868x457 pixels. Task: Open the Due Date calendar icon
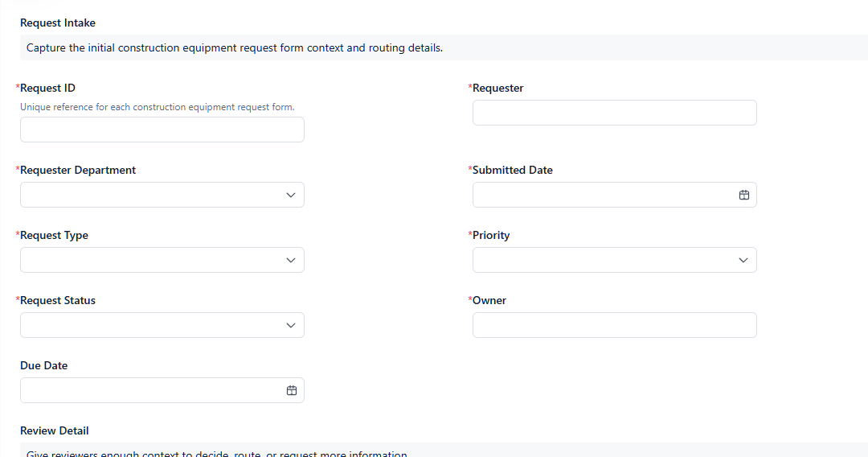(x=292, y=390)
